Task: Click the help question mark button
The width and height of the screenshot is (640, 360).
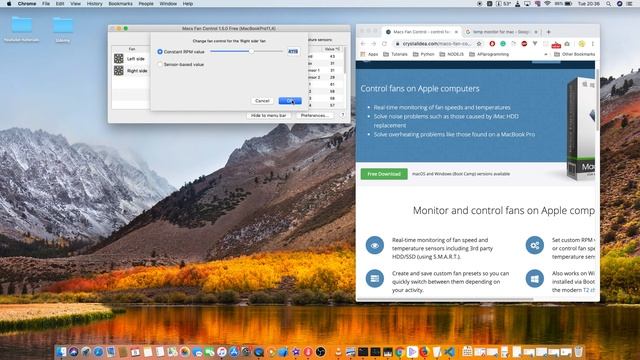Action: click(x=342, y=116)
